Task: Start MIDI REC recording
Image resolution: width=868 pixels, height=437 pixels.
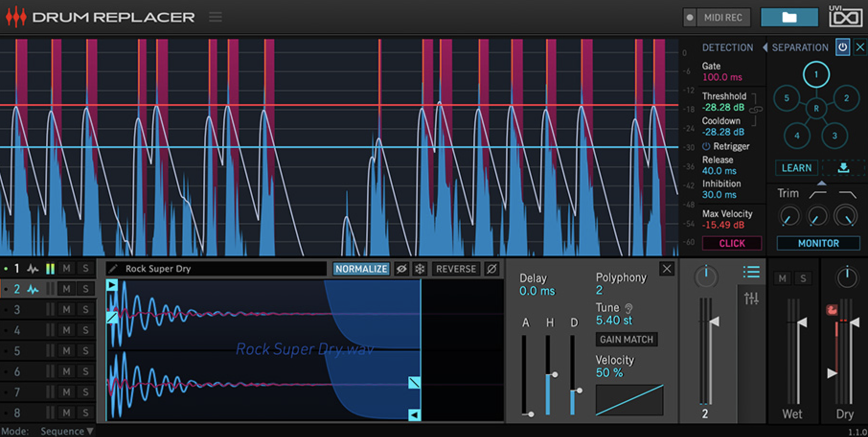Action: point(717,17)
